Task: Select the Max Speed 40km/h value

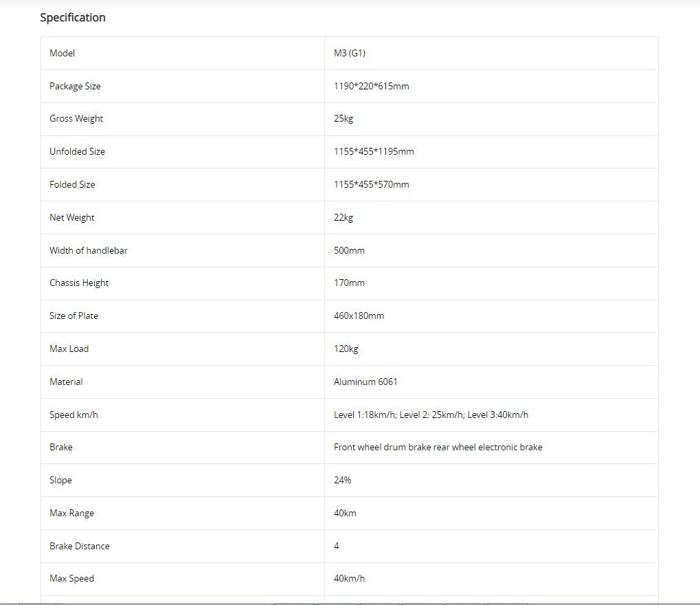Action: pos(349,578)
